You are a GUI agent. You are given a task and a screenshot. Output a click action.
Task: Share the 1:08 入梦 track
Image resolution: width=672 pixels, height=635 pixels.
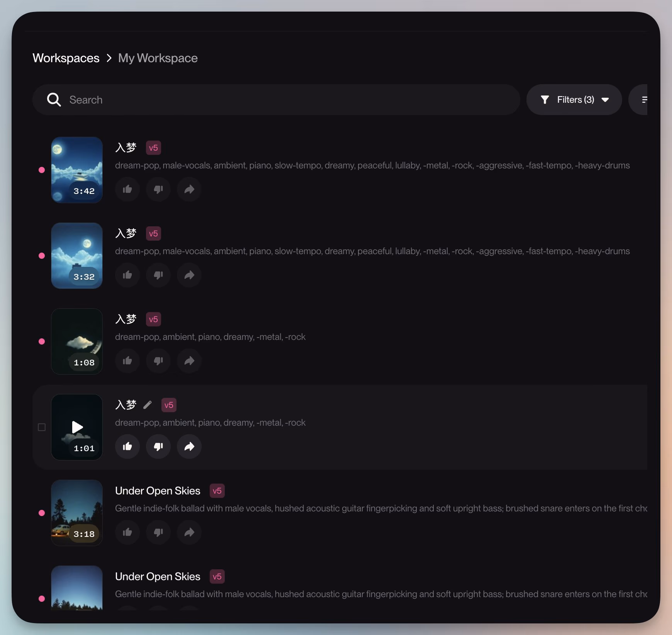pyautogui.click(x=189, y=361)
